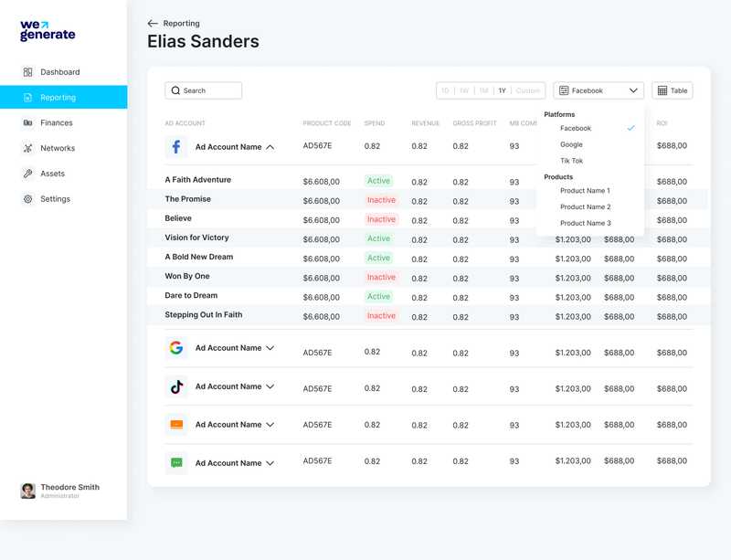The height and width of the screenshot is (560, 731).
Task: Click the TikTok ad account icon
Action: coord(176,386)
